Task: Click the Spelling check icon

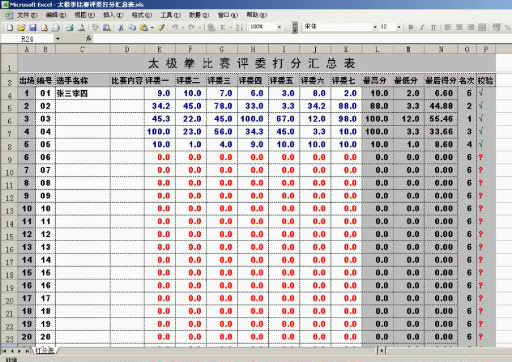Action: coord(95,28)
